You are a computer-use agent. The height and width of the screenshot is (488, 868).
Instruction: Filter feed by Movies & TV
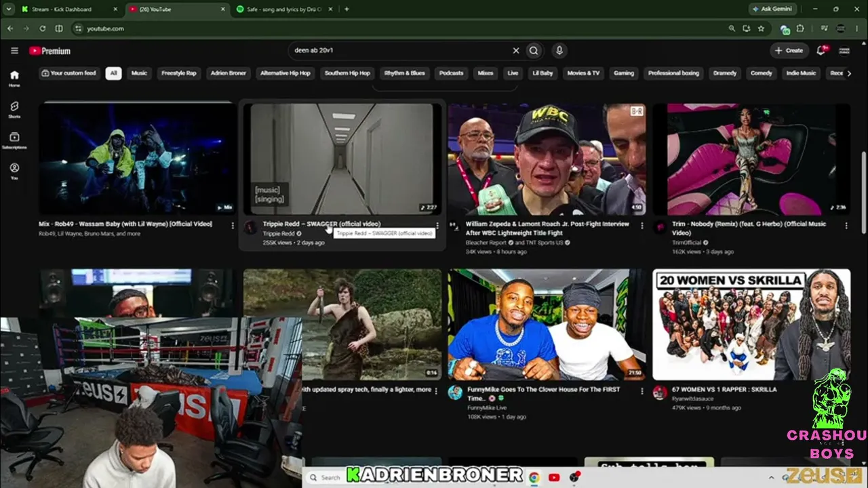coord(584,73)
